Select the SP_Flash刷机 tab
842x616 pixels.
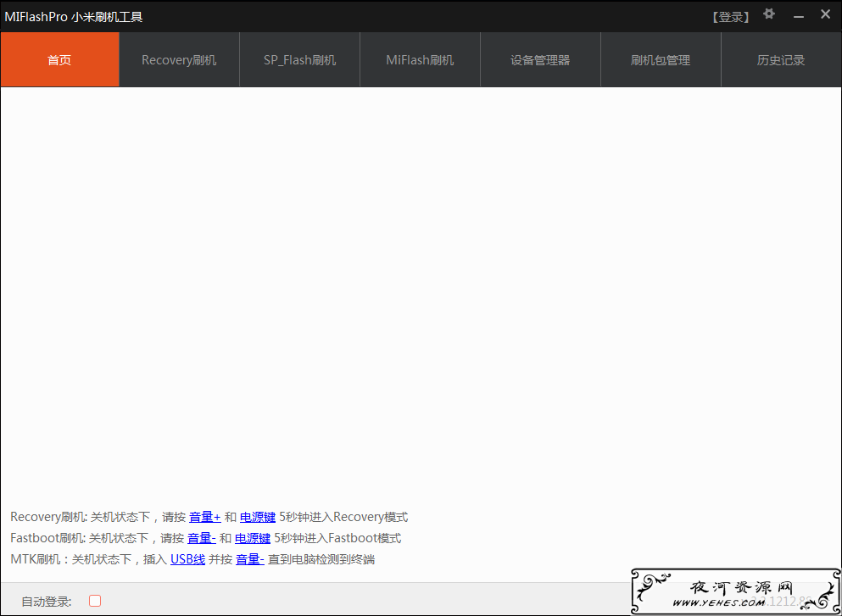tap(299, 59)
